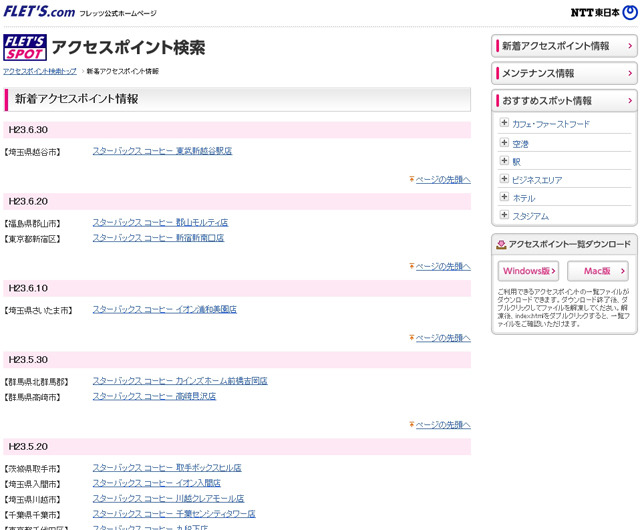This screenshot has width=640, height=530.
Task: Click the up-arrow icon under H23.5.30 section
Action: [x=412, y=424]
